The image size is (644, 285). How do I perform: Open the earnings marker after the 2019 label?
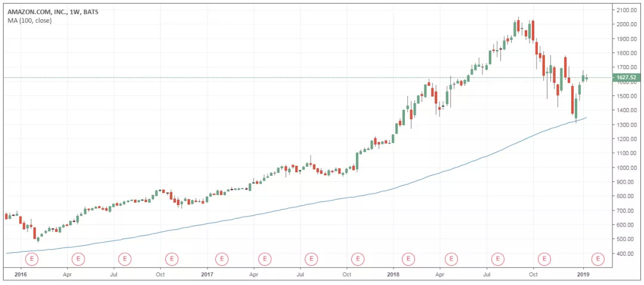597,259
